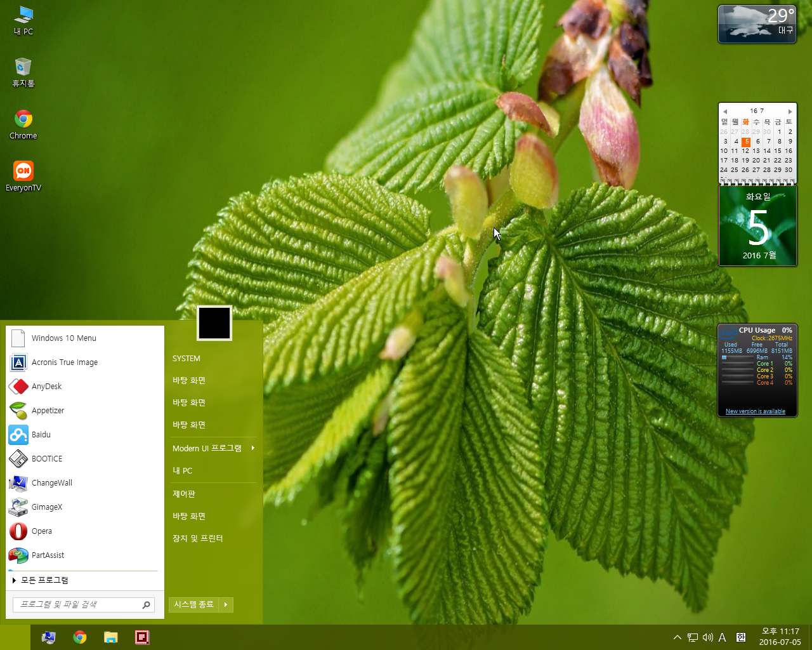The image size is (812, 650).
Task: Click the Chrome icon pinned on the taskbar
Action: pyautogui.click(x=80, y=637)
